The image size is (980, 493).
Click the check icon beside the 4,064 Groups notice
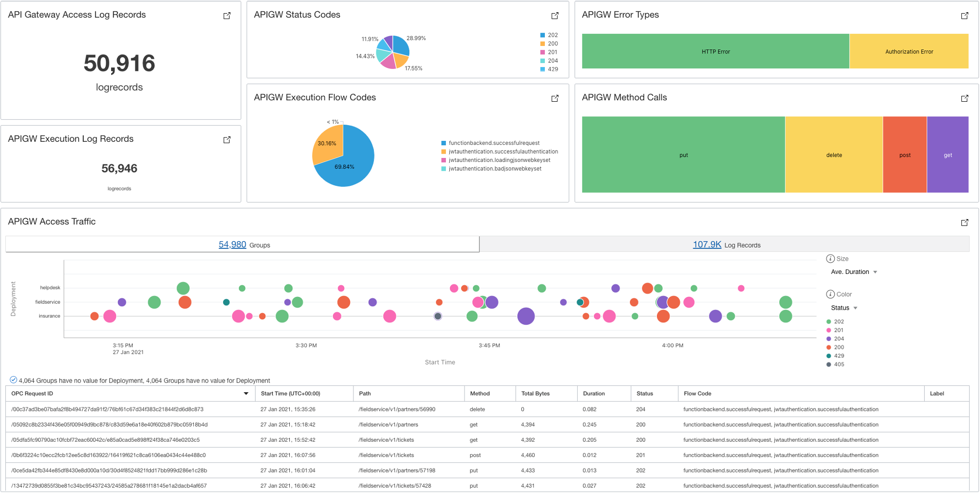12,380
